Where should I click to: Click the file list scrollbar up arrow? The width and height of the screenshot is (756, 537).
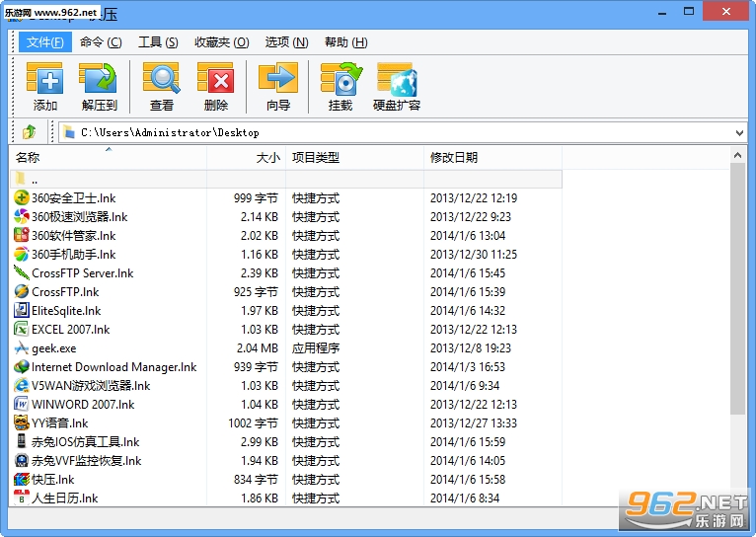coord(737,155)
